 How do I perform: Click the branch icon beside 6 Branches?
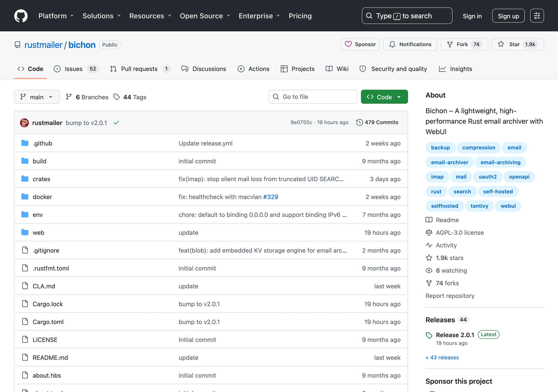click(69, 97)
